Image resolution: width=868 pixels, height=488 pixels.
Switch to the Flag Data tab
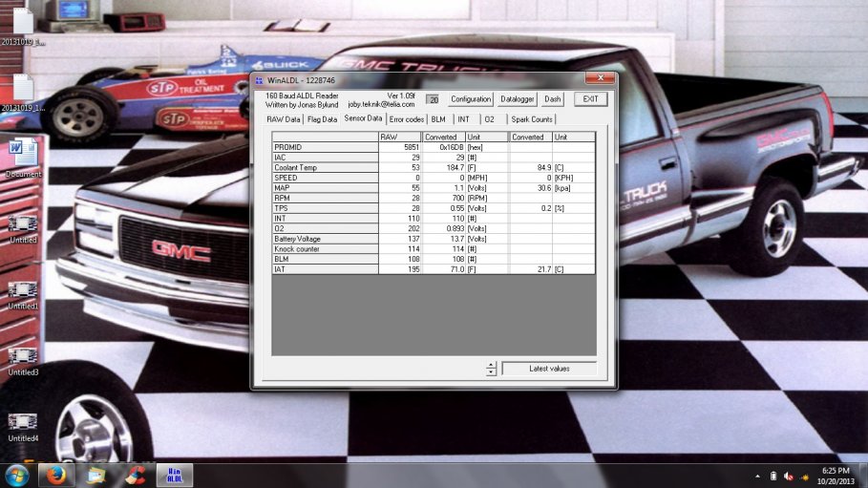[322, 119]
